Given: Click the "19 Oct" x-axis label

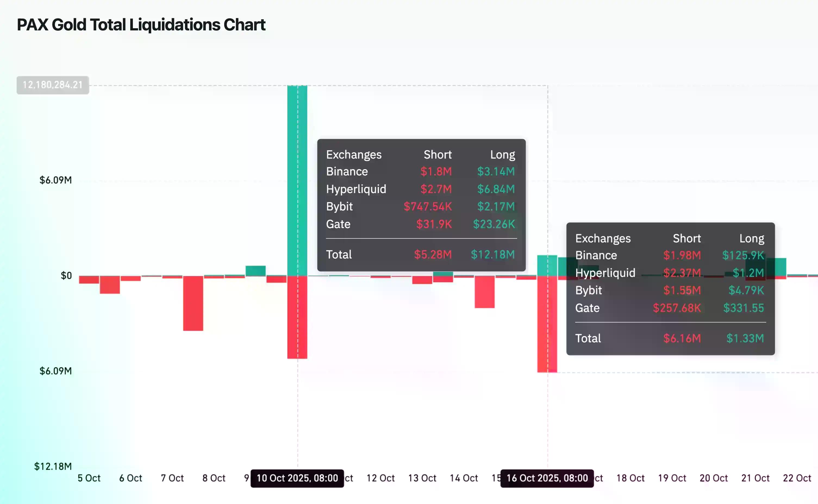Looking at the screenshot, I should [x=672, y=478].
